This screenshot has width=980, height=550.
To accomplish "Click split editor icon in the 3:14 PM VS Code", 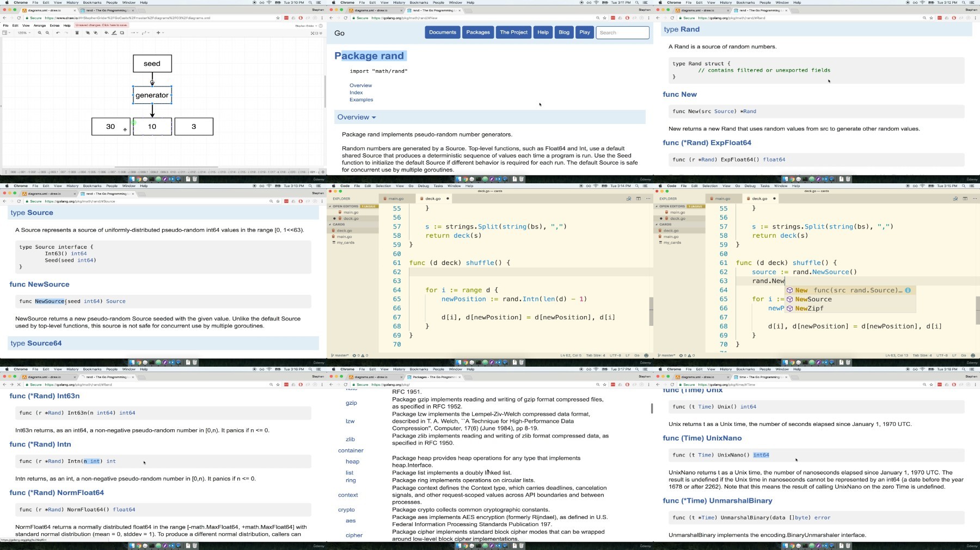I will point(639,199).
